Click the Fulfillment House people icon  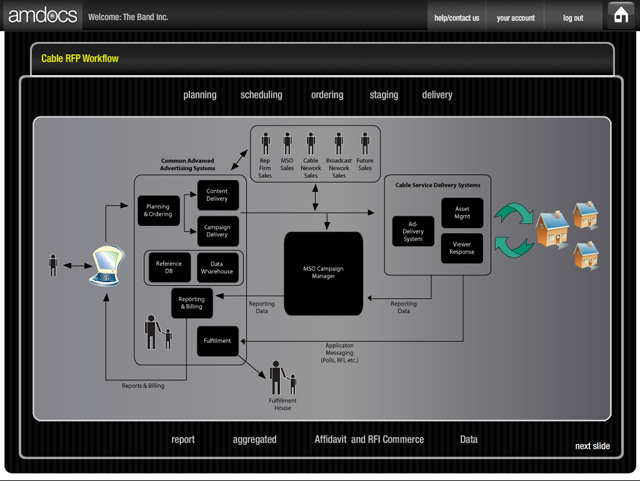pos(282,378)
